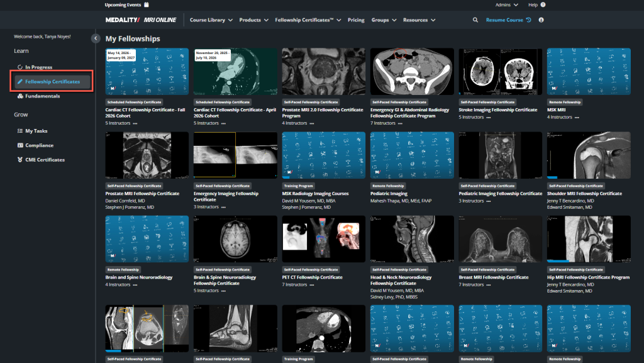Show more instructors for Breast MRI Fellowship
Screen dimensions: 644x363
pos(488,284)
